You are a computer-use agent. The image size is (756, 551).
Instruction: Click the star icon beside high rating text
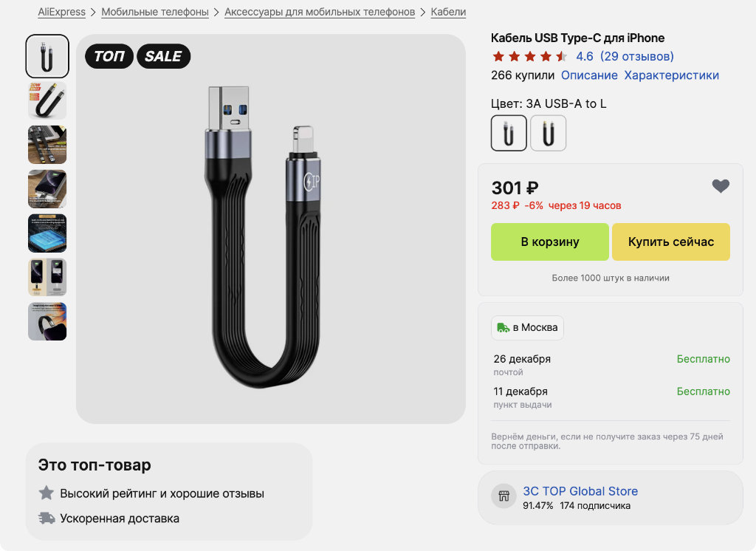47,493
